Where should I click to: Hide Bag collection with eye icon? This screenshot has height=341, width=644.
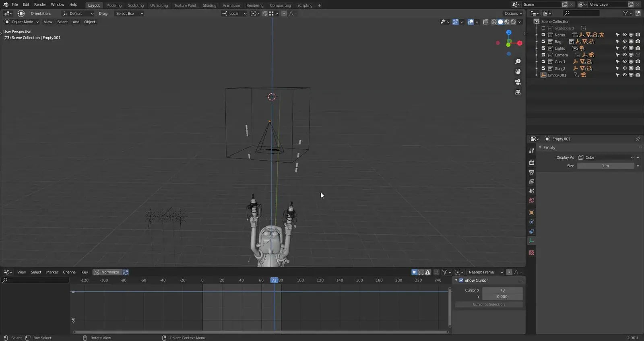(624, 41)
